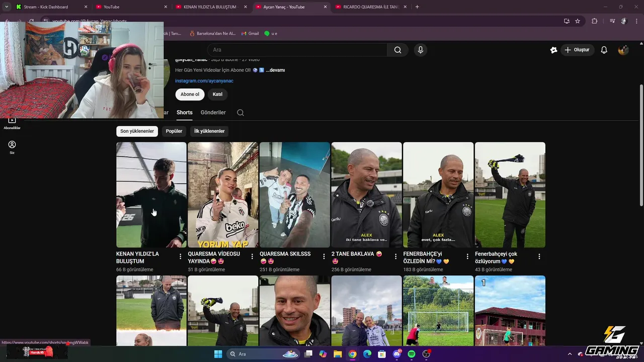The width and height of the screenshot is (644, 362).
Task: Click the YouTube Ara search field
Action: click(x=297, y=50)
